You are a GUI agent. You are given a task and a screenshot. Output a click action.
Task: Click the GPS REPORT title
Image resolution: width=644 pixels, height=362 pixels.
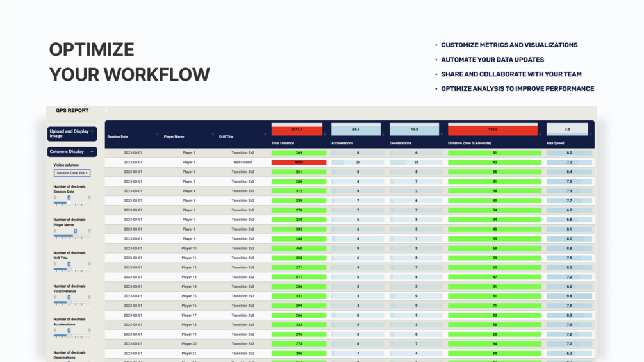point(72,110)
